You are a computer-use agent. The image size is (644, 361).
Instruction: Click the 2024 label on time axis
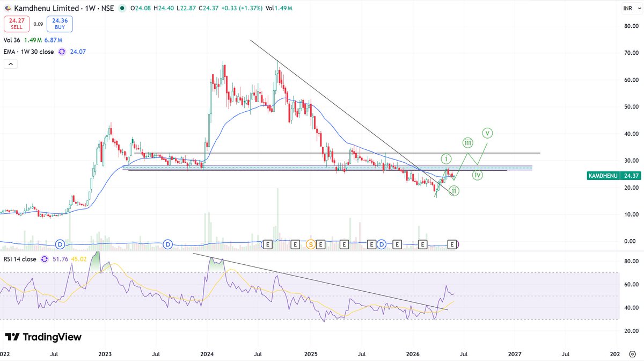tap(207, 355)
